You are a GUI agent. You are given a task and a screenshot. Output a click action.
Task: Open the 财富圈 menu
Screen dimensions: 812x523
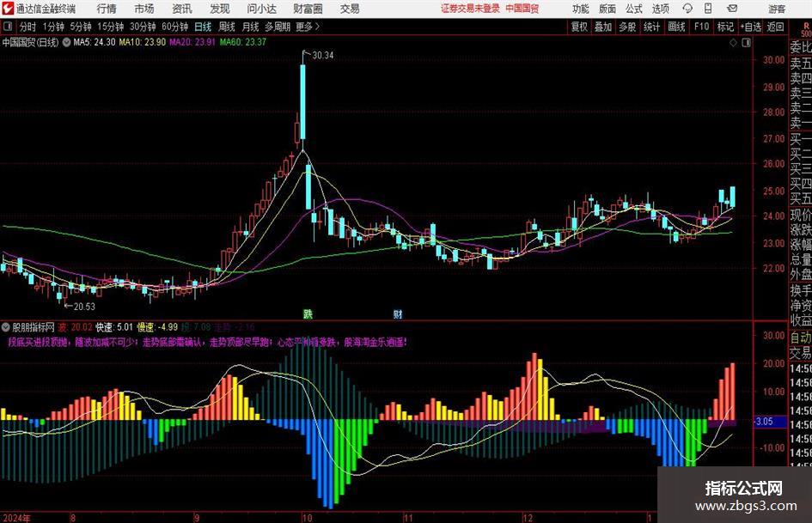point(308,9)
